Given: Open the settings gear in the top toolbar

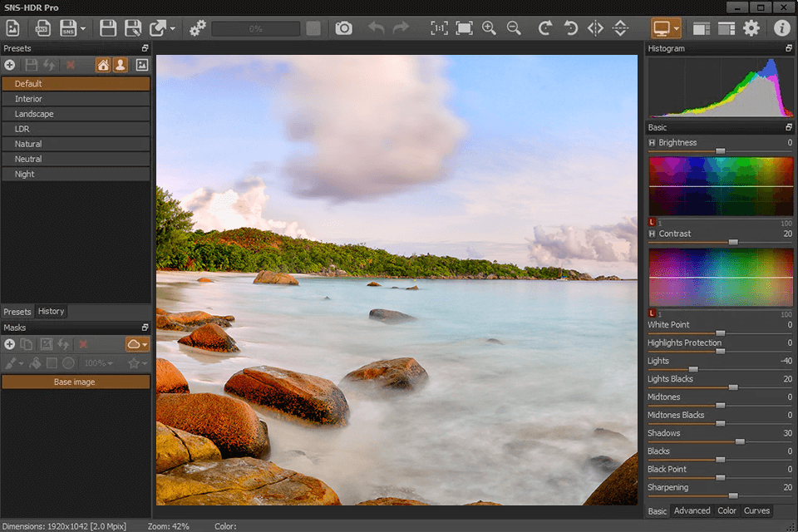Looking at the screenshot, I should pyautogui.click(x=751, y=28).
